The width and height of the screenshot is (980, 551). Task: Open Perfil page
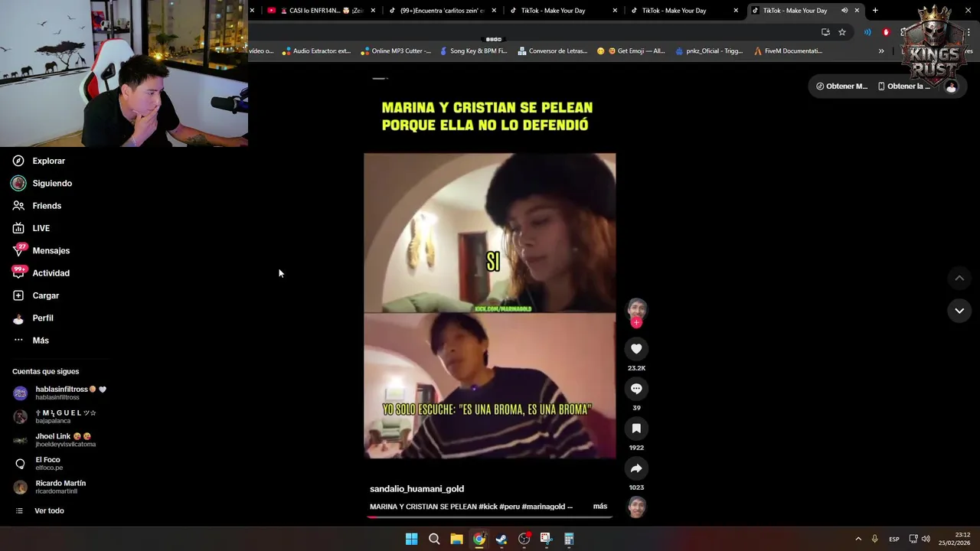click(32, 318)
